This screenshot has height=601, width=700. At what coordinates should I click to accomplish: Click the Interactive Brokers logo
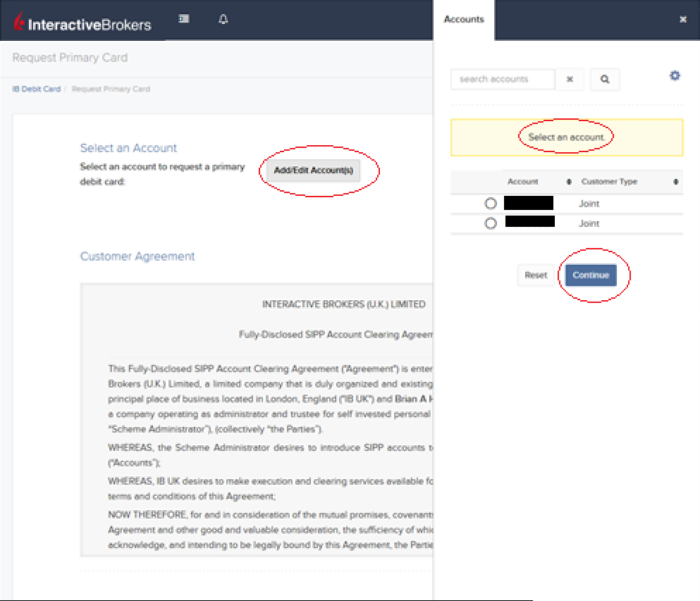(82, 22)
